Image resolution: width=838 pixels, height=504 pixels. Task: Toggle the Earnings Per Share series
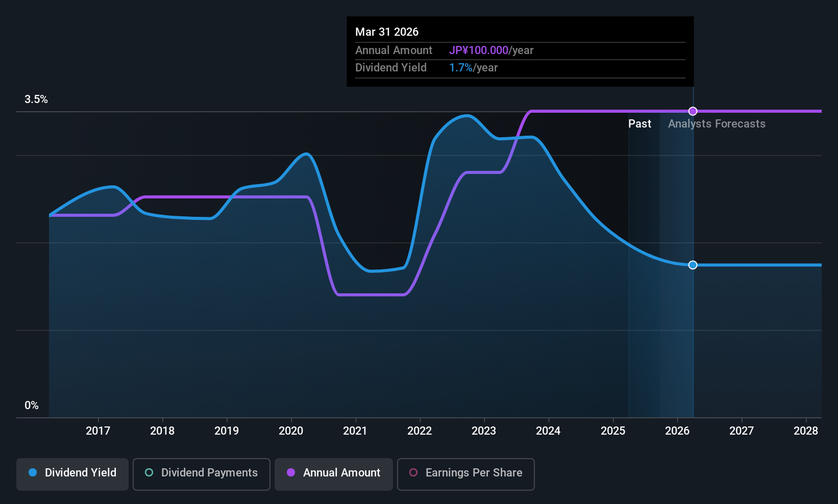[x=466, y=474]
